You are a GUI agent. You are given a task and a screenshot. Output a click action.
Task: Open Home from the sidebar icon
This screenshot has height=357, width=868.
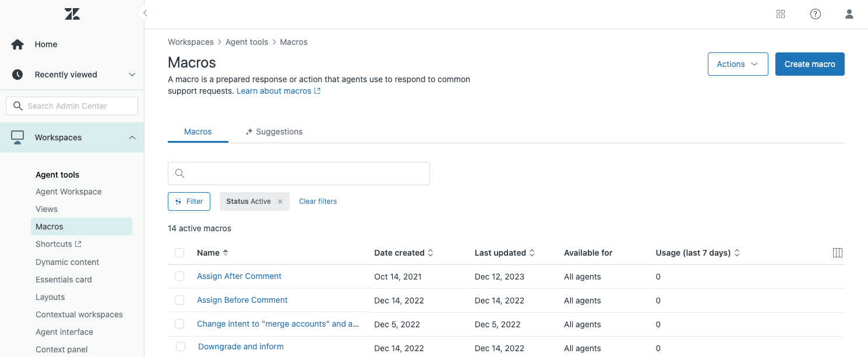point(17,44)
